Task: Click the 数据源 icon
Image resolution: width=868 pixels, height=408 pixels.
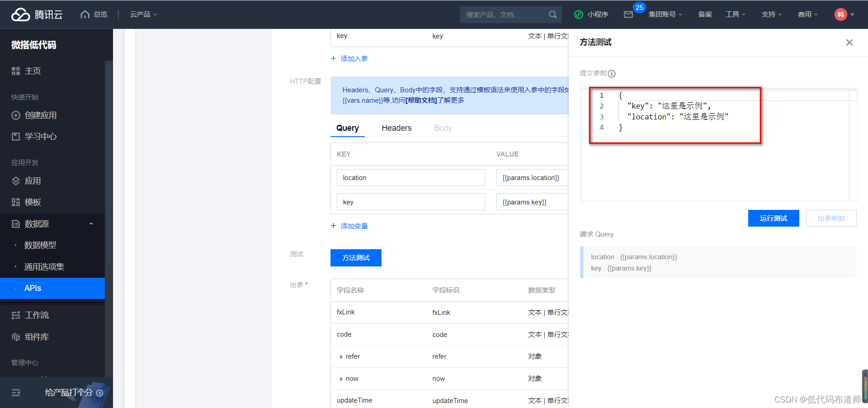Action: point(16,224)
